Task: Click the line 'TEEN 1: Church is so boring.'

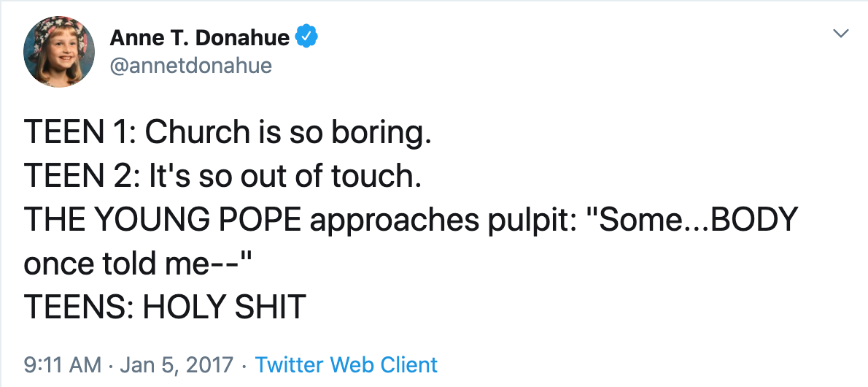Action: pyautogui.click(x=228, y=133)
